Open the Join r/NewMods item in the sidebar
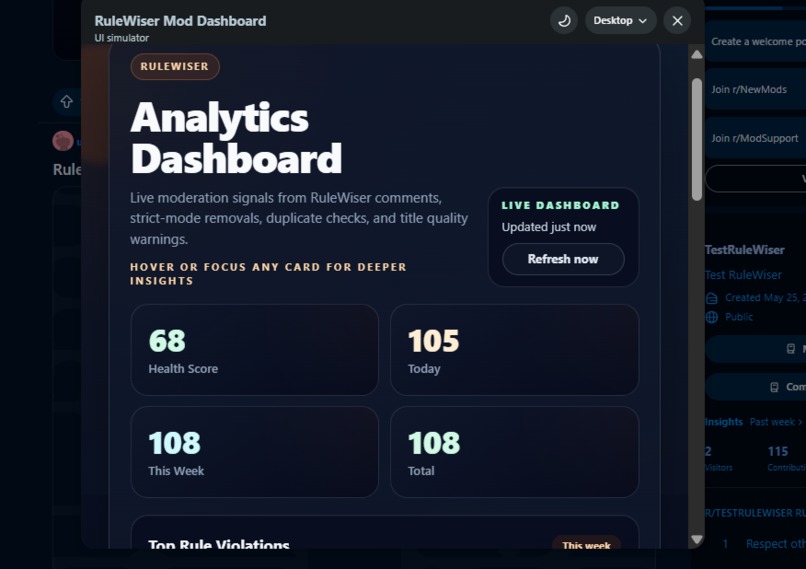 (755, 89)
